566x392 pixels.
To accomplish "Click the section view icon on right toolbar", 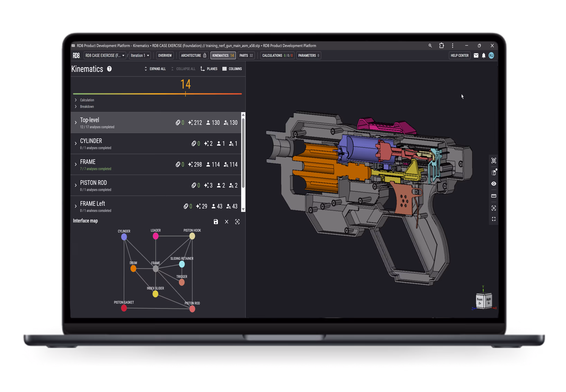I will [494, 173].
